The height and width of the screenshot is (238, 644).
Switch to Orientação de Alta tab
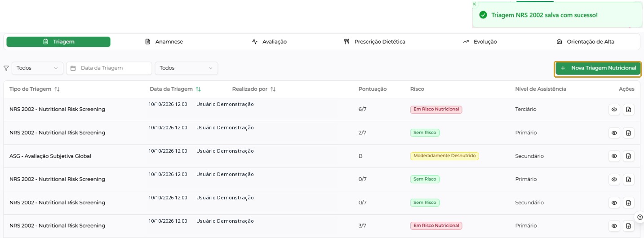585,42
